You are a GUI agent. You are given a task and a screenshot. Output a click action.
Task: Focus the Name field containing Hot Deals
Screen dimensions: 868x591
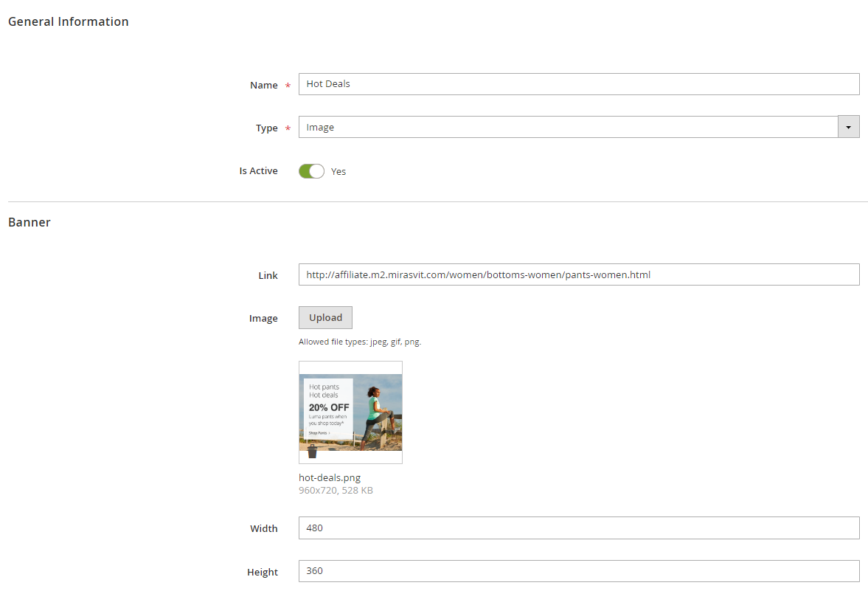coord(578,84)
